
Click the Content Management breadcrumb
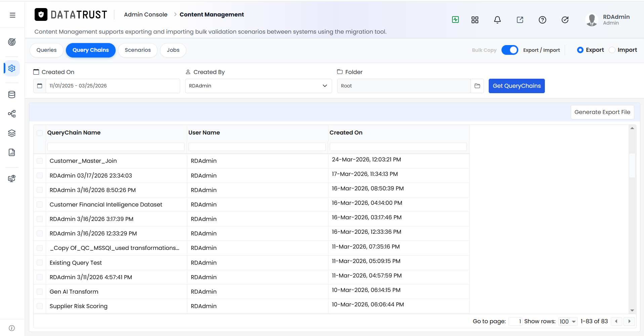click(x=212, y=14)
